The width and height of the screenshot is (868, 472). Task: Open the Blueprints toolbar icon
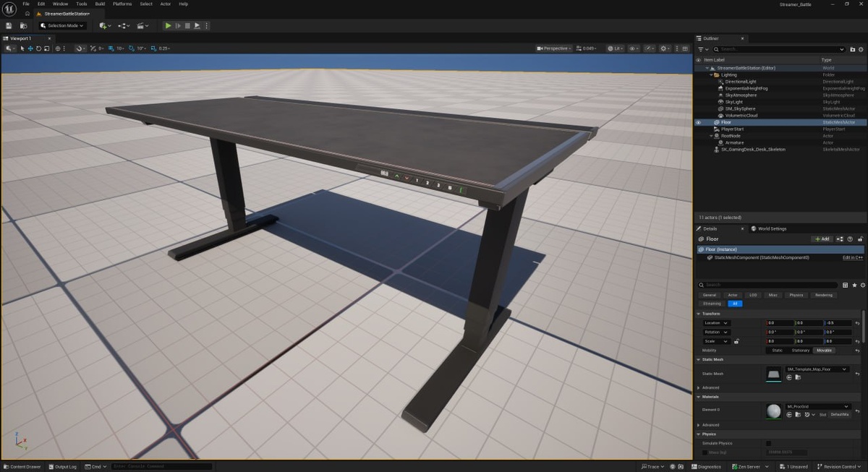click(124, 25)
